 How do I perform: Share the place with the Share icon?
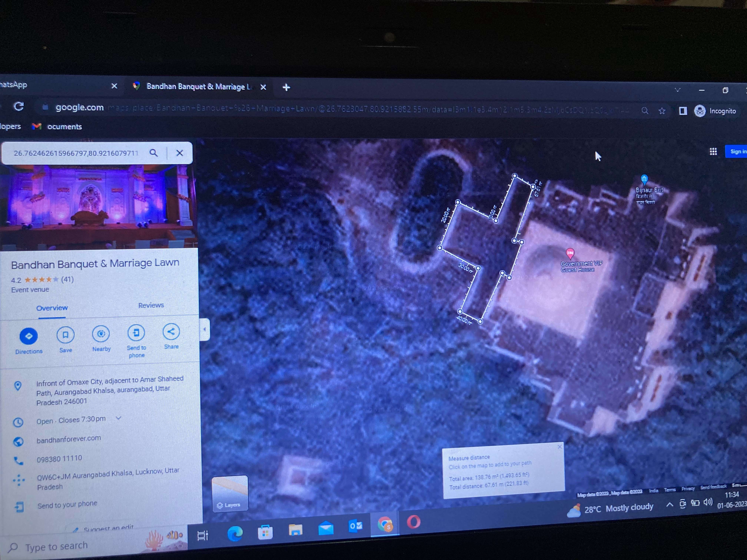point(171,331)
